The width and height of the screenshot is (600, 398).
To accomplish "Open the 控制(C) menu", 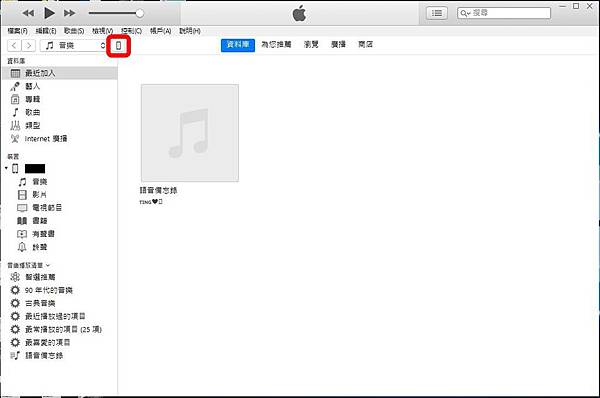I will click(131, 31).
